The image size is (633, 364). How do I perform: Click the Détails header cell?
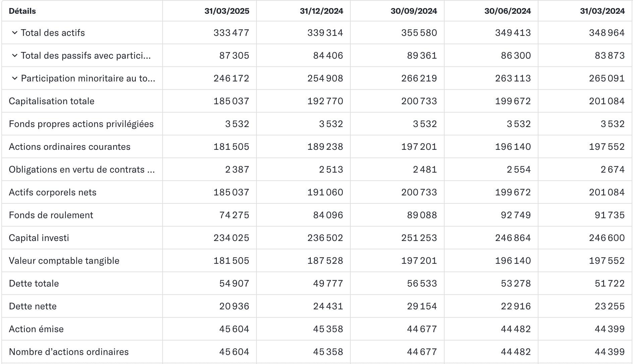pos(22,11)
